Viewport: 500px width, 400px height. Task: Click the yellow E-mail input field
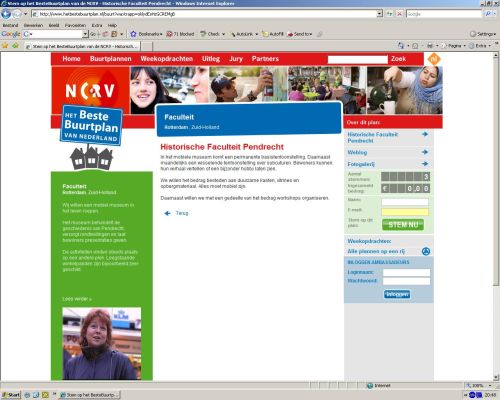click(x=405, y=212)
